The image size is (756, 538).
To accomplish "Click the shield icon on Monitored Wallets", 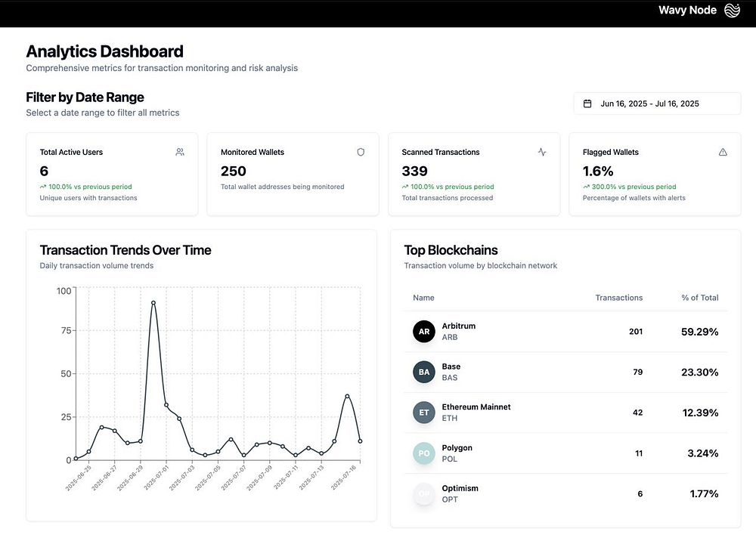I will click(x=361, y=152).
